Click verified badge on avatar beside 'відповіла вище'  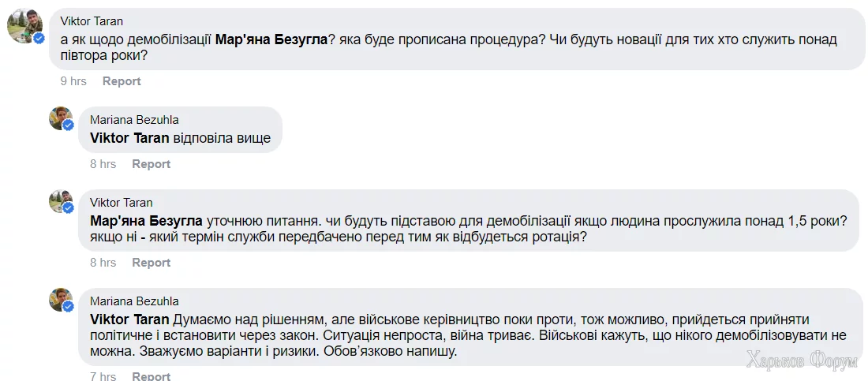click(69, 125)
